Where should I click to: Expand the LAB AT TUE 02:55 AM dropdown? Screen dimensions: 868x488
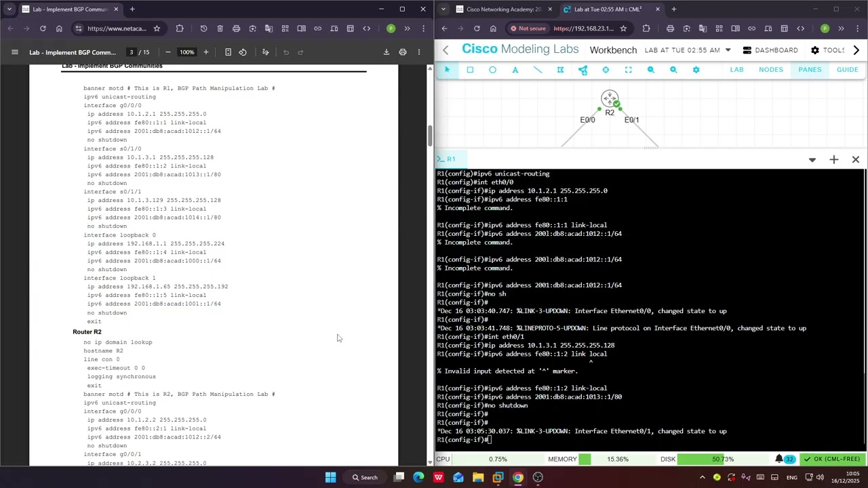728,50
